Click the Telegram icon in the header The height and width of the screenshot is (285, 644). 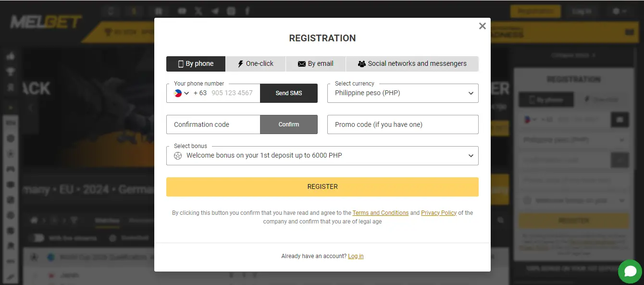[215, 11]
